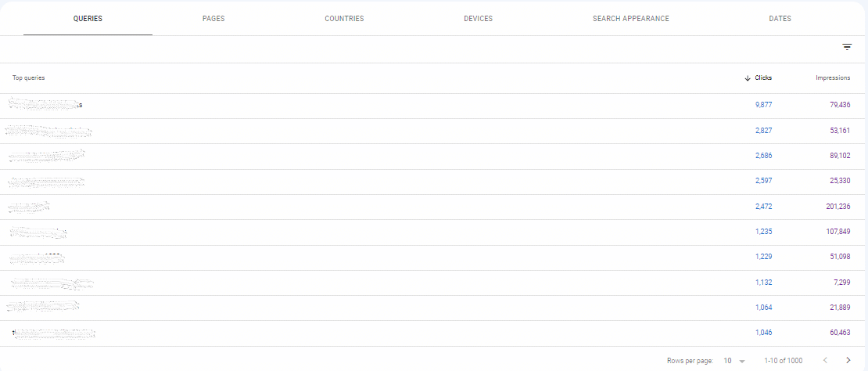
Task: Select the Queries tab
Action: (x=88, y=19)
